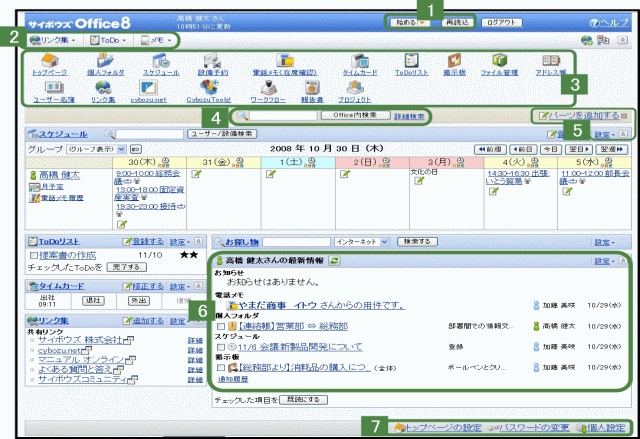Open the スケジュール application icon
Screen dimensions: 640x439
(160, 62)
